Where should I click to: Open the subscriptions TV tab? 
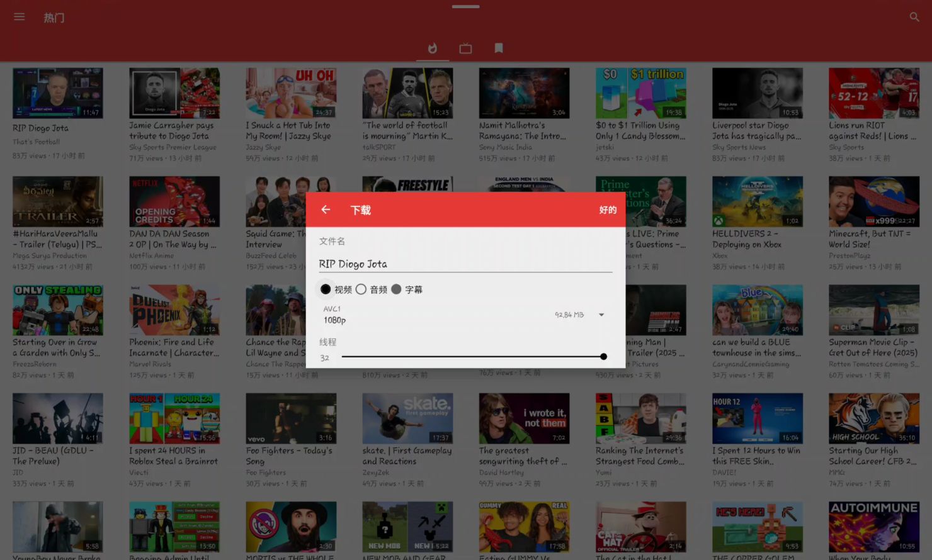465,48
